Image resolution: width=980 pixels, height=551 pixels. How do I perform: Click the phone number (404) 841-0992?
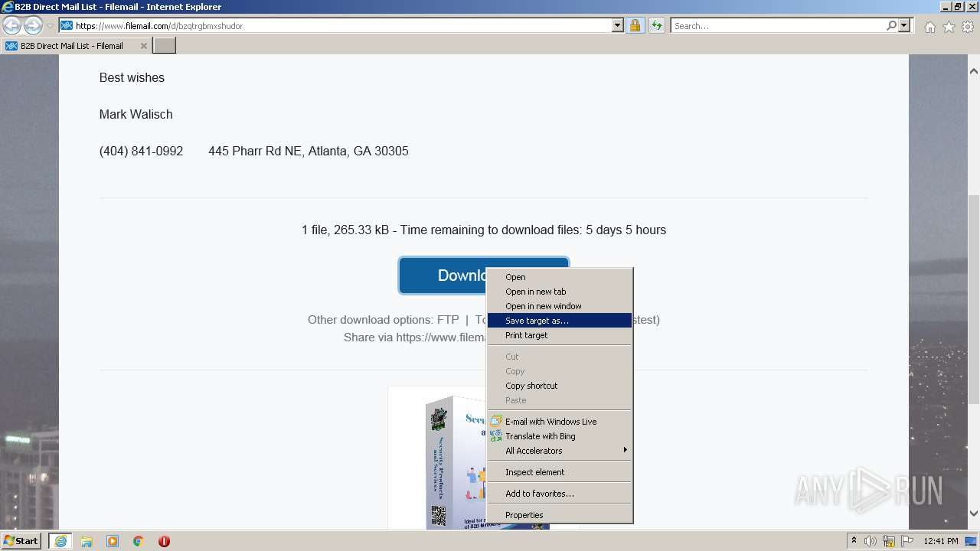141,151
